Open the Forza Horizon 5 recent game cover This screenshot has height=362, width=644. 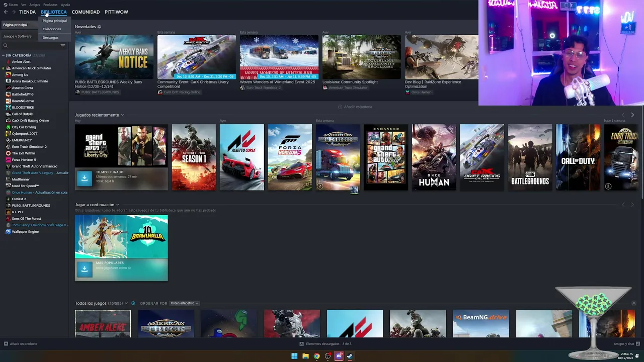click(290, 157)
